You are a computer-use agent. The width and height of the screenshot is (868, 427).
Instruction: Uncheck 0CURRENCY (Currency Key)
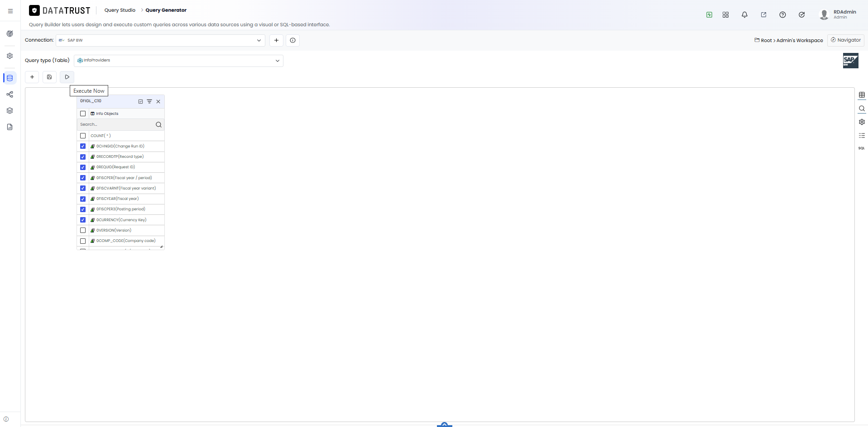point(83,220)
